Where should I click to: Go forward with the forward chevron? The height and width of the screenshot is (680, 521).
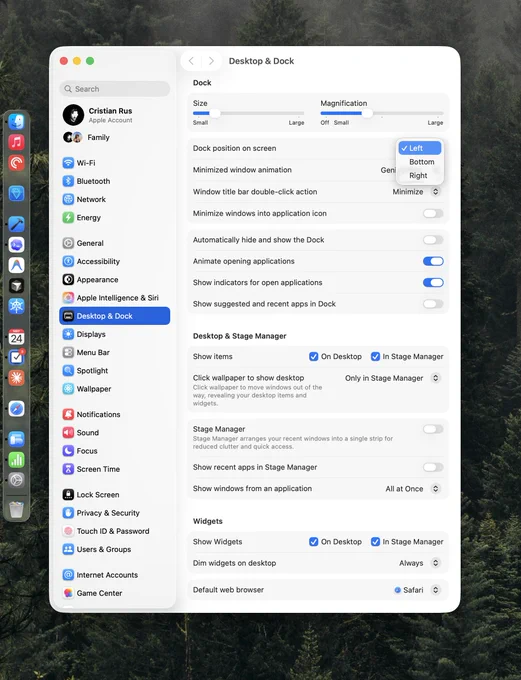coord(211,61)
